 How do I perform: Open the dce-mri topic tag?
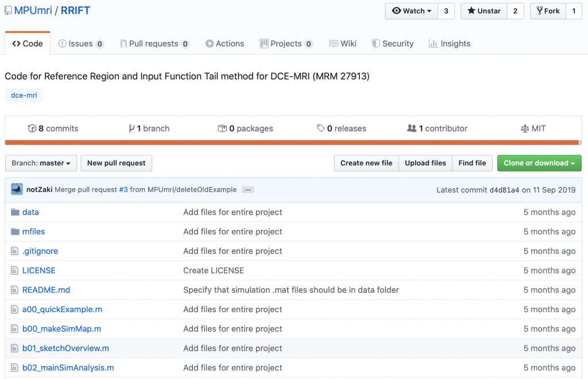click(x=24, y=95)
